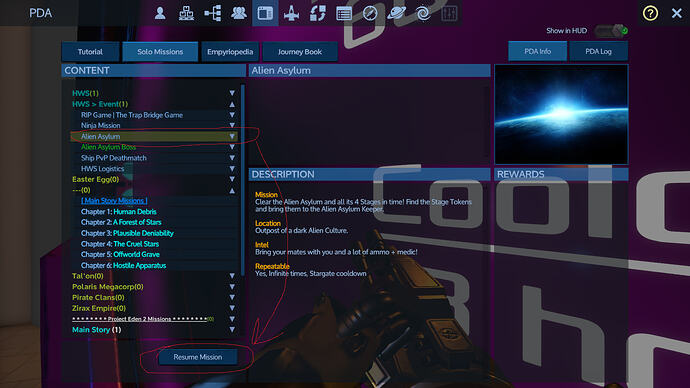Expand the Tal'on(0) category arrow
Image resolution: width=690 pixels, height=388 pixels.
[x=232, y=276]
